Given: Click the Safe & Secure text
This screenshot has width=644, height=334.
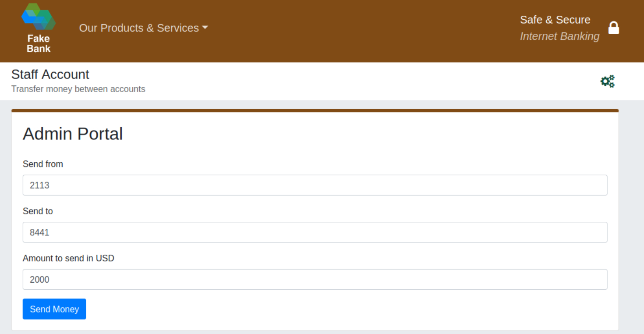Looking at the screenshot, I should point(555,20).
